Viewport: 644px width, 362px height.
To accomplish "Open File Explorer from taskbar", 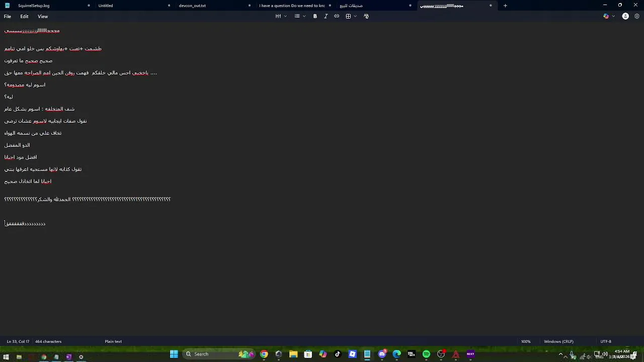I will 293,354.
